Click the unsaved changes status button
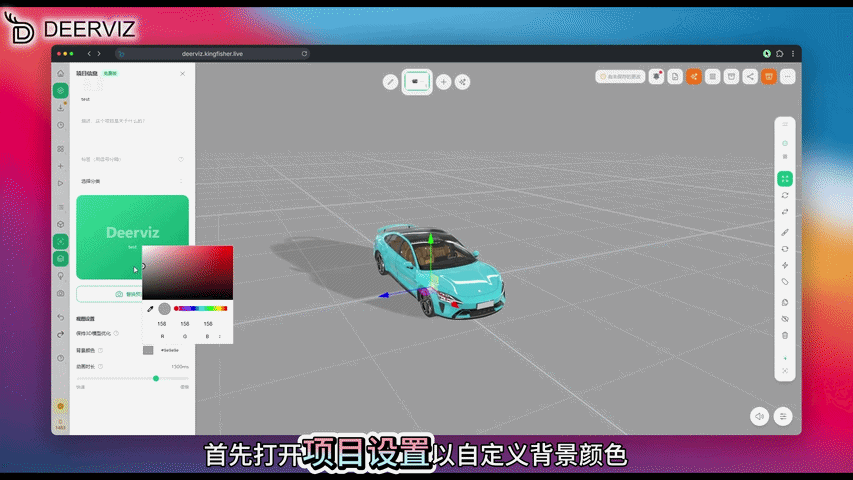853x480 pixels. [x=620, y=77]
